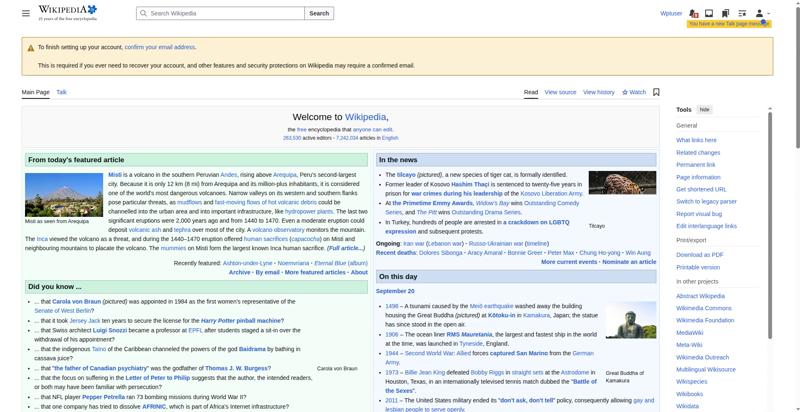Open Harry Potter pinball machine link
Screen dimensions: 800x412
pyautogui.click(x=241, y=321)
